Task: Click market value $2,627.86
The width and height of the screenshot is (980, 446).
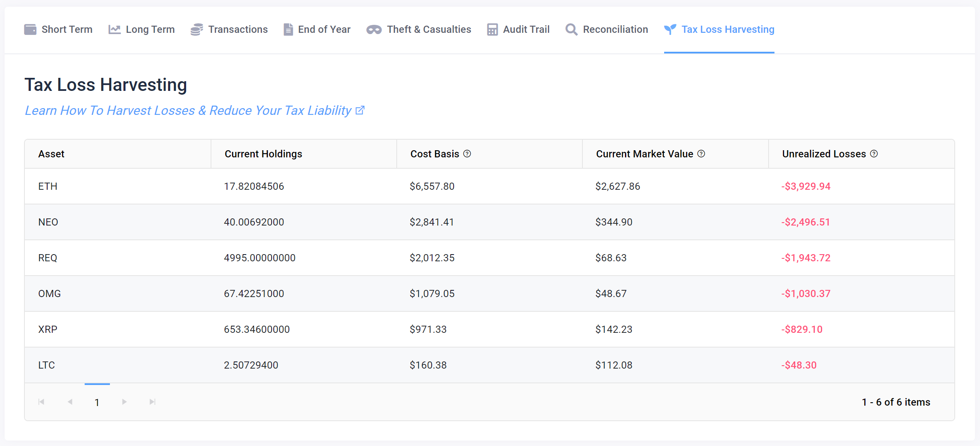Action: [618, 186]
